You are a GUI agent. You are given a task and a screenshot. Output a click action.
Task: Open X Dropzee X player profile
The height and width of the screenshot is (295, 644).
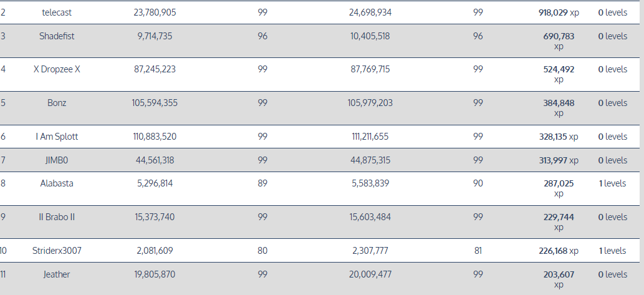coord(57,69)
